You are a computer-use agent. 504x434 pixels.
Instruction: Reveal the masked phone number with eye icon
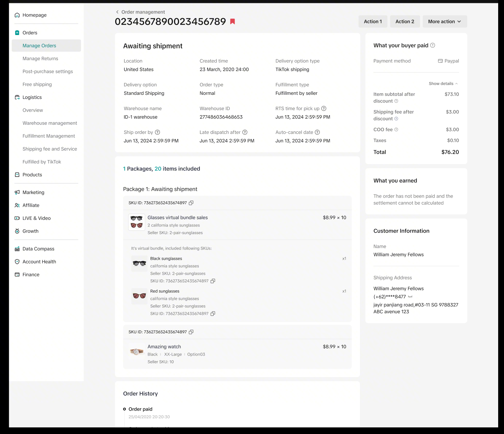coord(410,297)
